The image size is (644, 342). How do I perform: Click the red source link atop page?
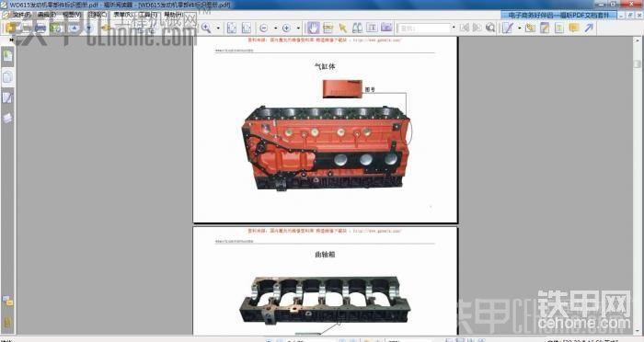325,40
